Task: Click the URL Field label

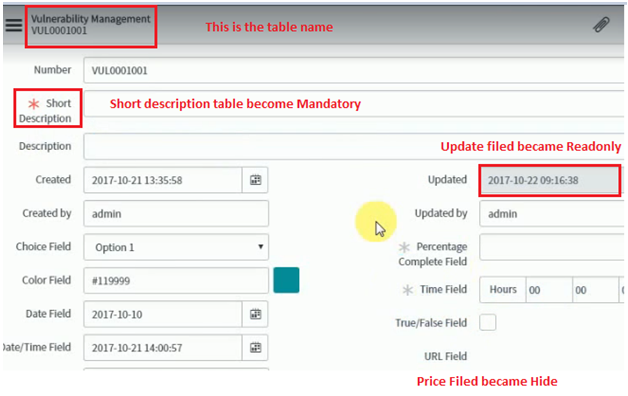Action: [445, 356]
